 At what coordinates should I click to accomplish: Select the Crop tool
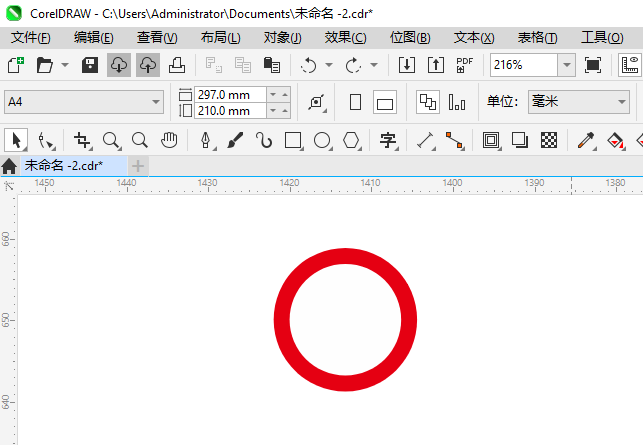[82, 140]
